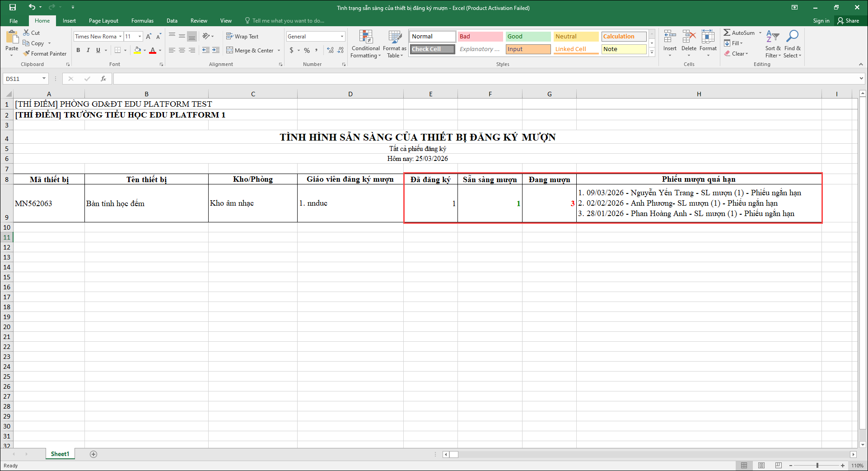868x471 pixels.
Task: Toggle bold formatting
Action: click(78, 50)
